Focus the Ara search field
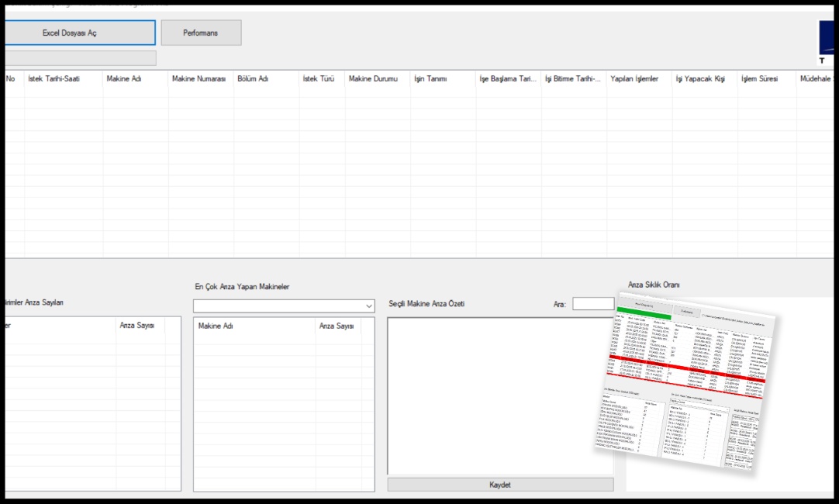This screenshot has height=504, width=839. click(592, 304)
